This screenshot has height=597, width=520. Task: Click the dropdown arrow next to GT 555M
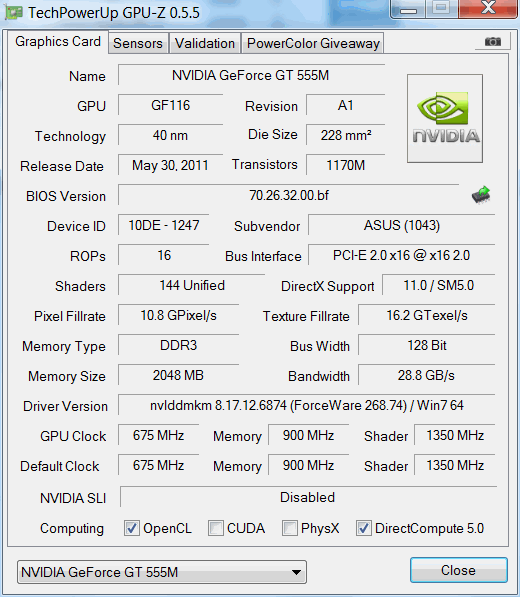coord(296,572)
